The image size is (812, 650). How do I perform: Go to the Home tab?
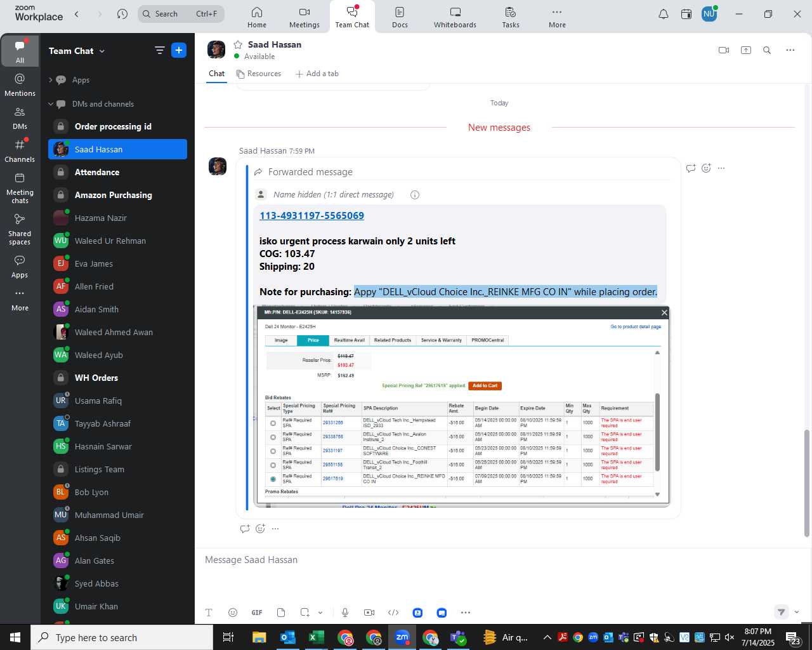pyautogui.click(x=257, y=17)
